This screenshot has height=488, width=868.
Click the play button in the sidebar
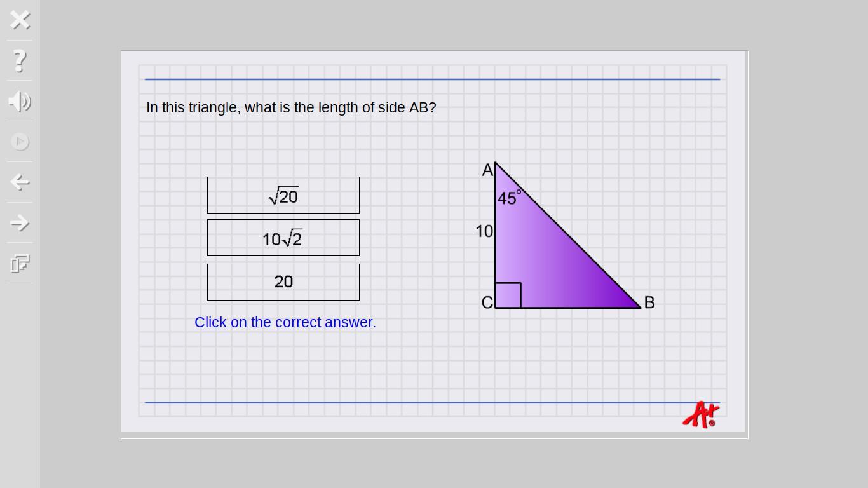tap(20, 142)
